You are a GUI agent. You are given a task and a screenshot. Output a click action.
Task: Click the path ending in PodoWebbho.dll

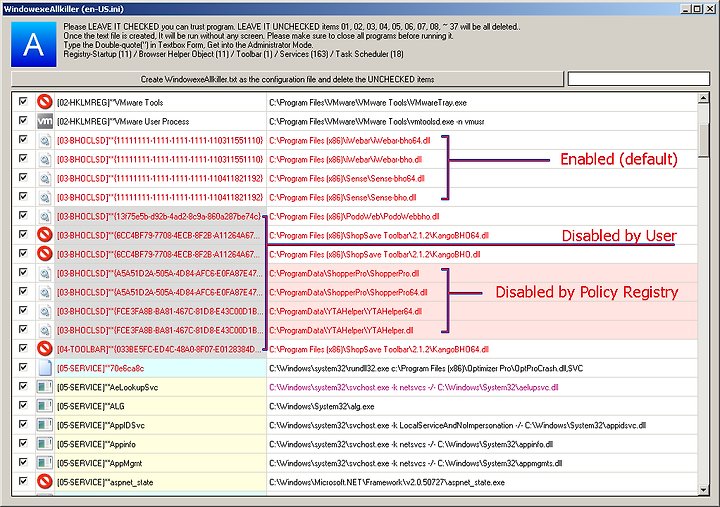[x=354, y=216]
